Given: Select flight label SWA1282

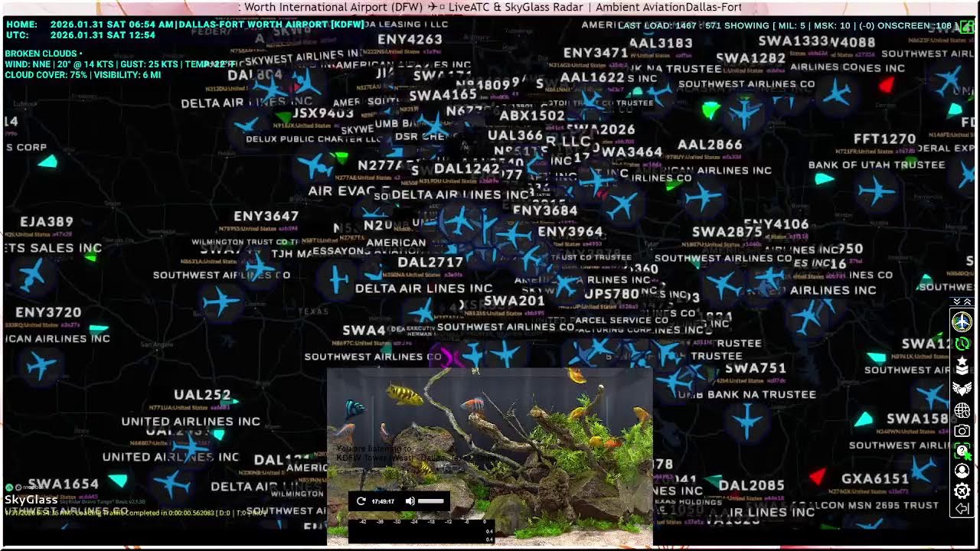Looking at the screenshot, I should pyautogui.click(x=751, y=58).
